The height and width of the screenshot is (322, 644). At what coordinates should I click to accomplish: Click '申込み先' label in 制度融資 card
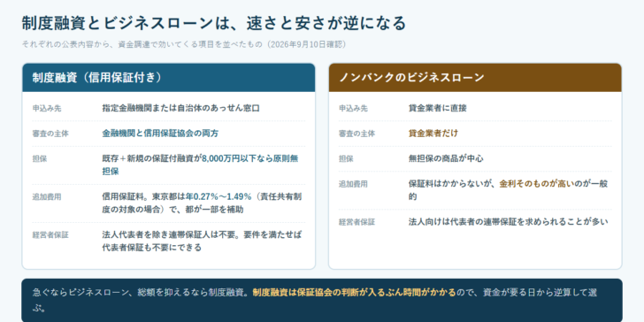pos(47,109)
